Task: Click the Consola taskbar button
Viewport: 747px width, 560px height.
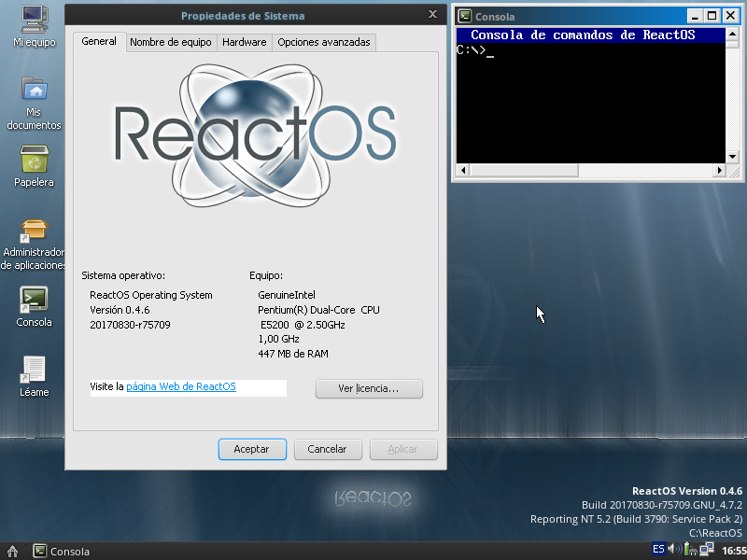Action: click(61, 551)
